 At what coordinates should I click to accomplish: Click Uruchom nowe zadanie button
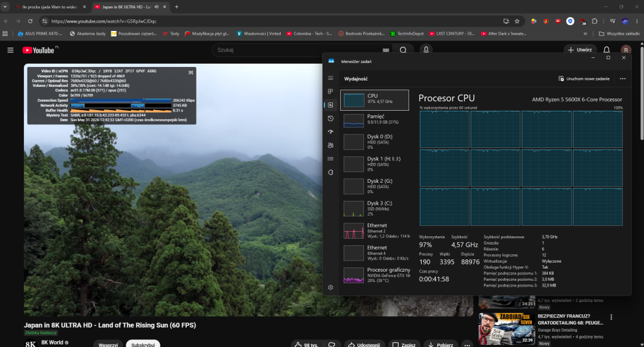pyautogui.click(x=584, y=79)
